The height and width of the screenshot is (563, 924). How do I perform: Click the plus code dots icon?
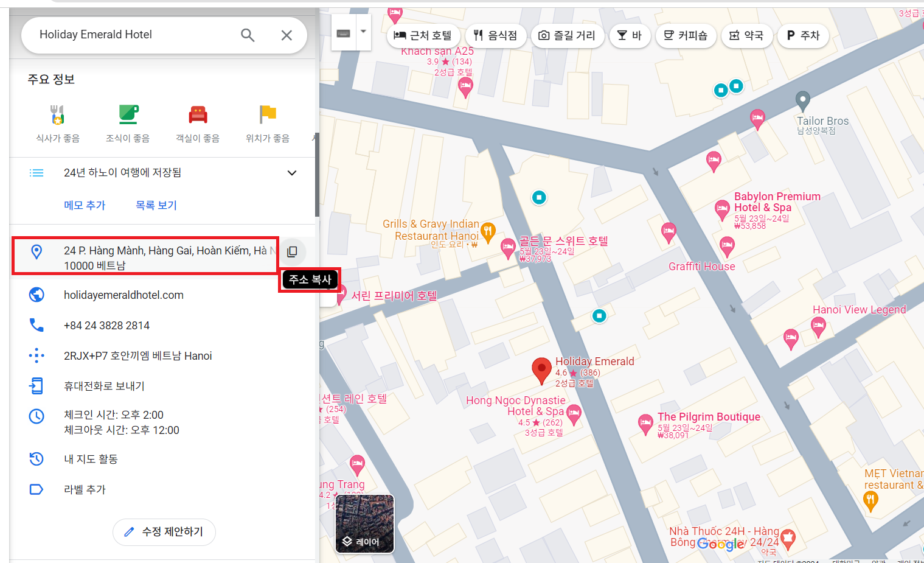click(36, 355)
